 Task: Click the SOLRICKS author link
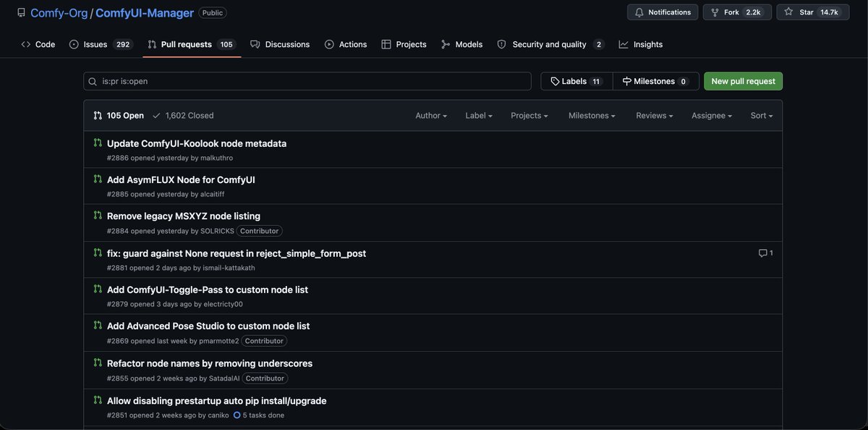click(x=217, y=231)
